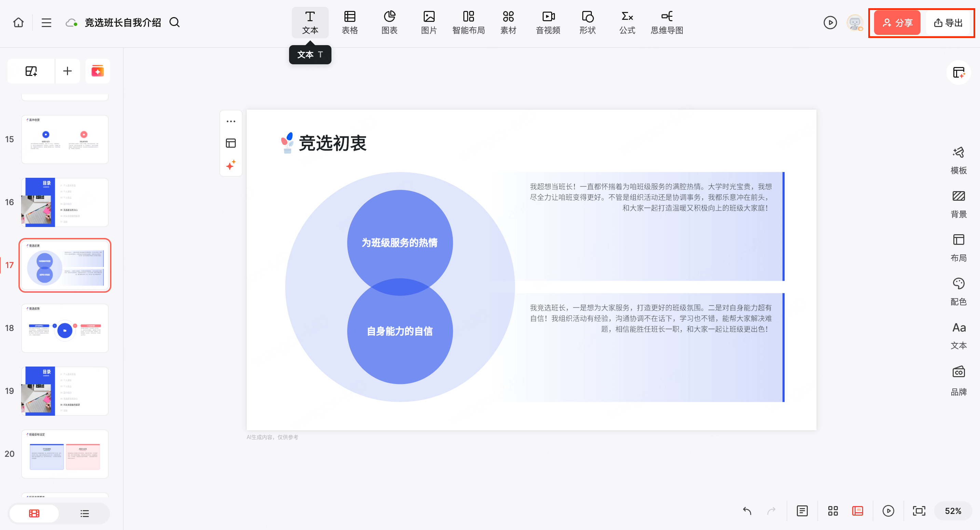Toggle fullscreen presentation mode
This screenshot has height=530, width=980.
point(919,511)
